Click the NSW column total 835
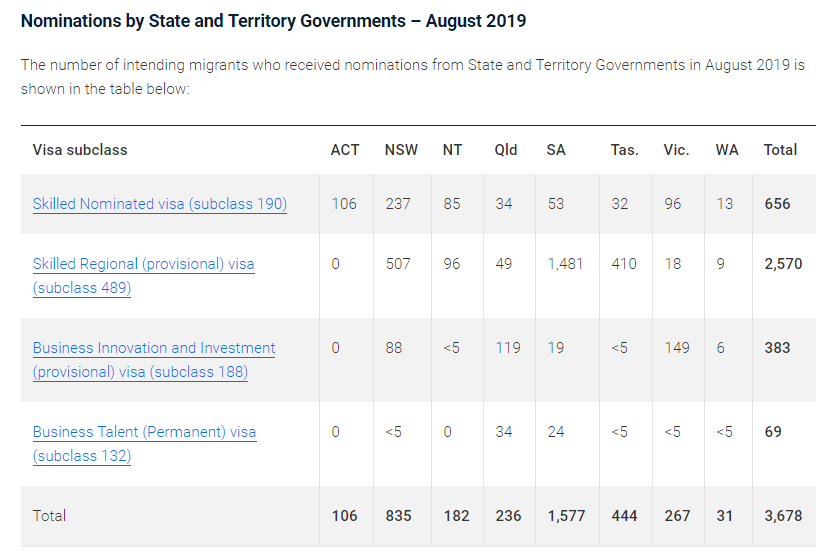831x556 pixels. 399,516
